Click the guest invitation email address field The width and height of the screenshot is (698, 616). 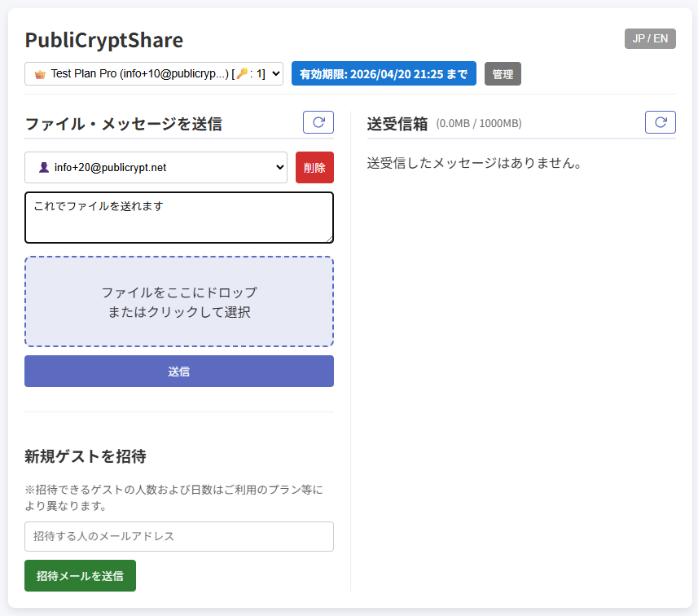179,536
